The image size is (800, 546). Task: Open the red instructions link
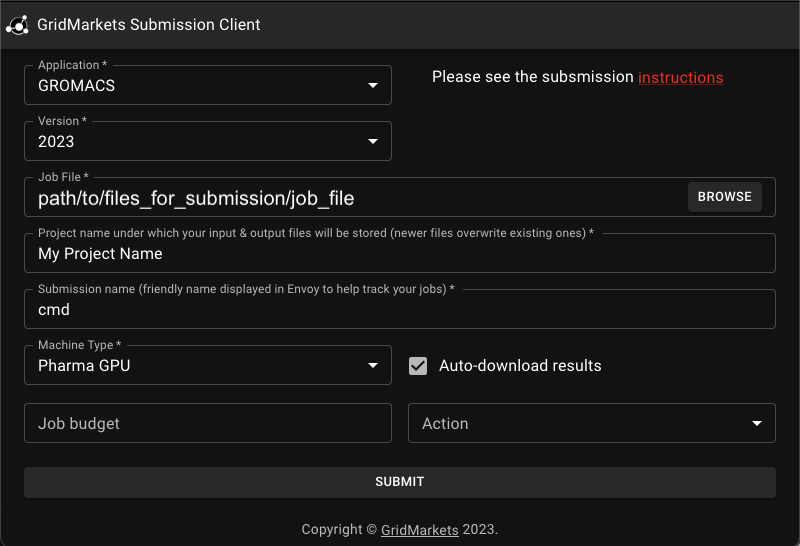(681, 78)
